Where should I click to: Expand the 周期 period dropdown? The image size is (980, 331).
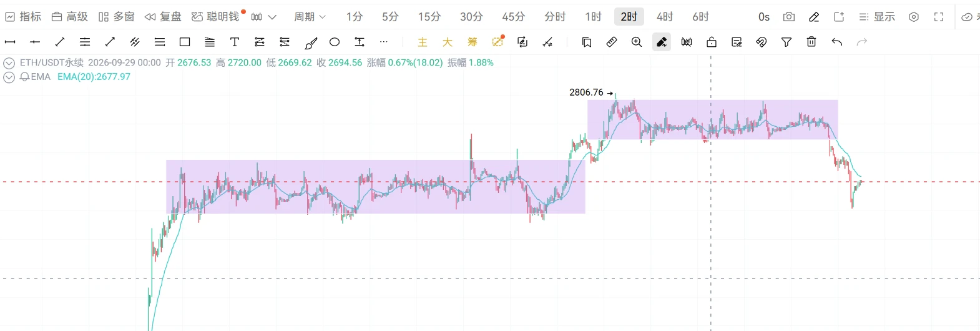(x=310, y=17)
